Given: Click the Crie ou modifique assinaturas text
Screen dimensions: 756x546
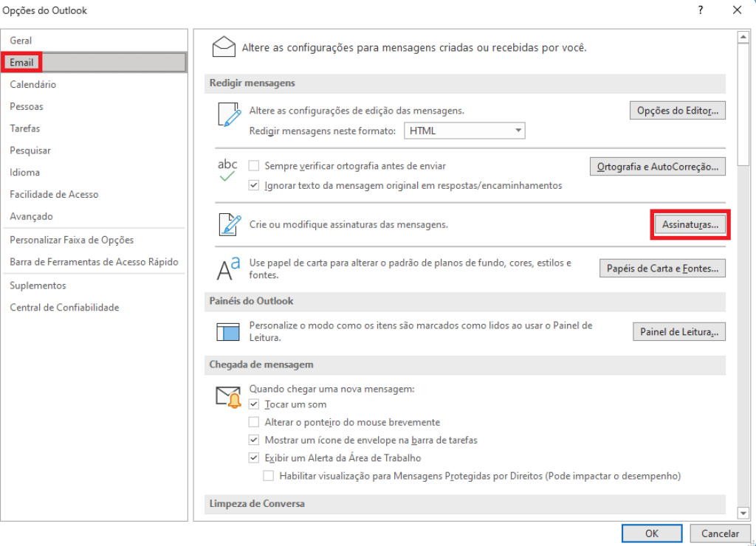Looking at the screenshot, I should point(348,224).
